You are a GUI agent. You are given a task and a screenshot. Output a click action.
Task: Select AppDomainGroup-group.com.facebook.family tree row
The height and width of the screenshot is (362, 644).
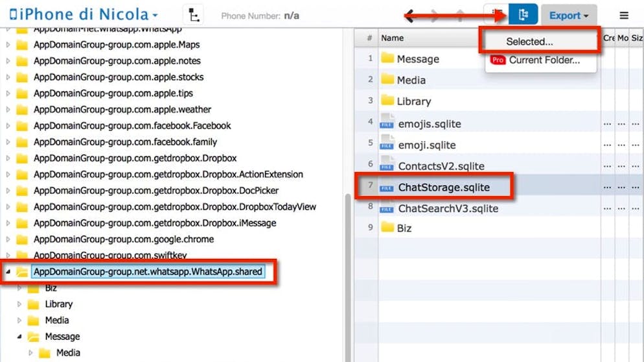coord(125,142)
